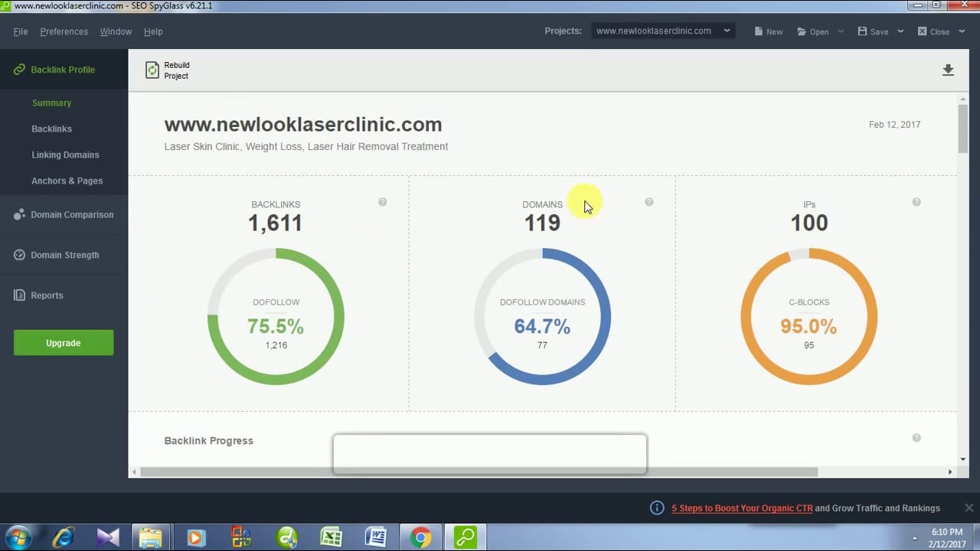Screen dimensions: 980x551
Task: Expand the Save options arrow
Action: point(900,31)
